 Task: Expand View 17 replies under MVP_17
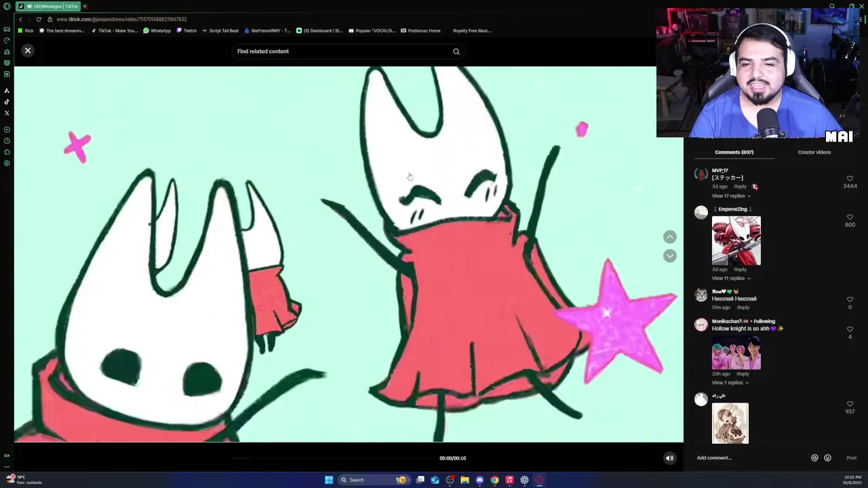coord(731,196)
